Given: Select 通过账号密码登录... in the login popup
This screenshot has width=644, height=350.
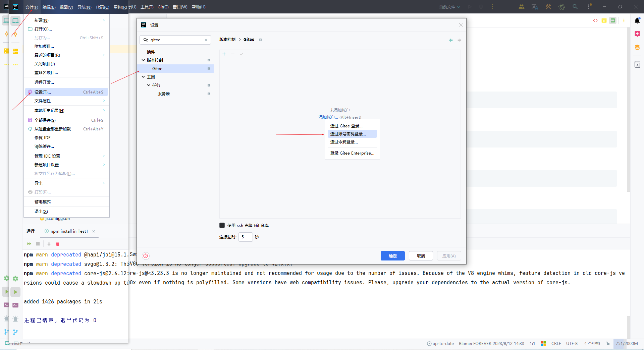Looking at the screenshot, I should [x=352, y=134].
